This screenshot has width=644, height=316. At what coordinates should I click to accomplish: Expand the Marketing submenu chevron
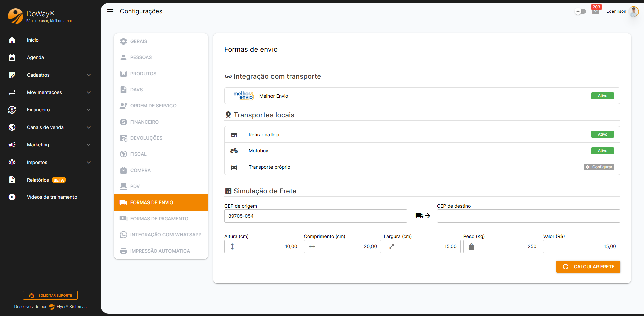point(89,145)
